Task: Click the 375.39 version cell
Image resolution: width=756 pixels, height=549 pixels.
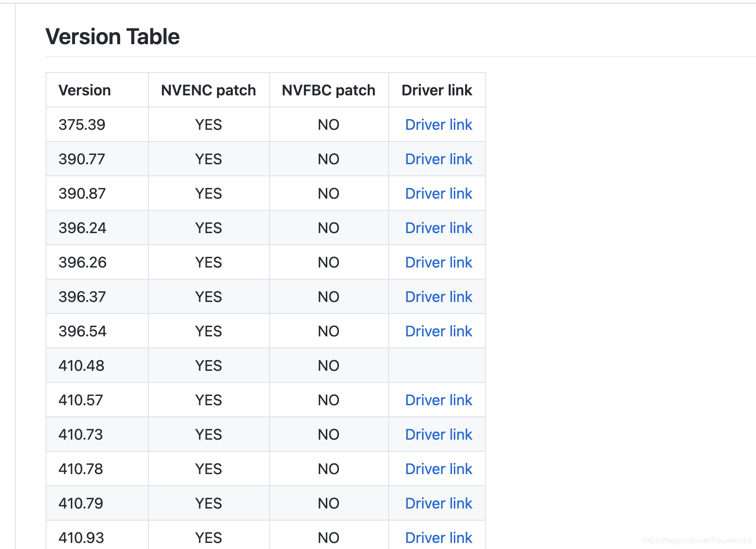Action: coord(82,125)
